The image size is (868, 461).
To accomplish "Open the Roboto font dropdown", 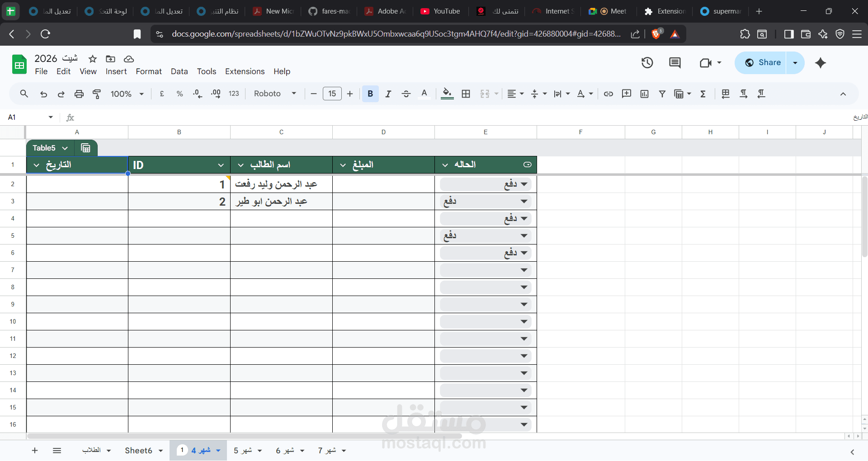I will pos(275,94).
